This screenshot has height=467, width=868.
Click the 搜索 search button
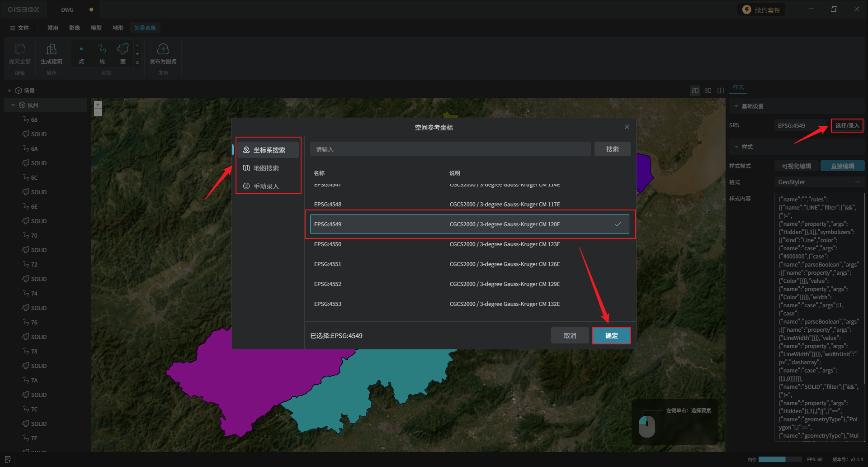coord(612,149)
